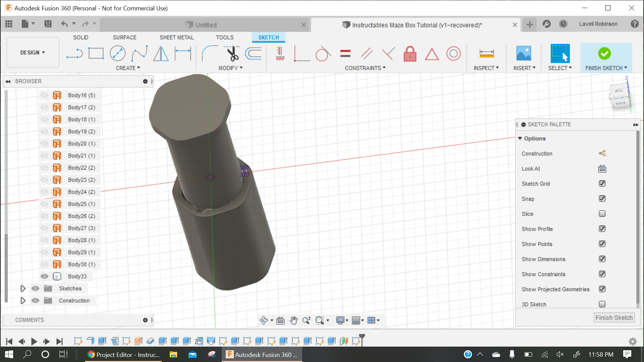Click the Pan hand navigation icon
Viewport: 644px width, 362px height.
(x=293, y=320)
